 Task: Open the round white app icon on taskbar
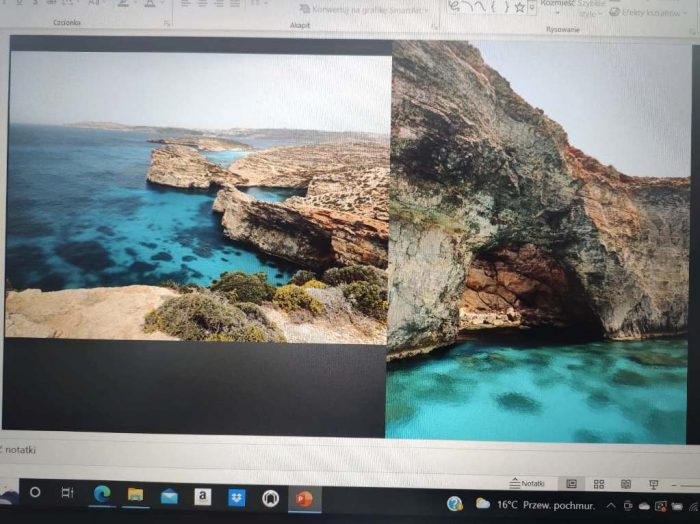(270, 498)
